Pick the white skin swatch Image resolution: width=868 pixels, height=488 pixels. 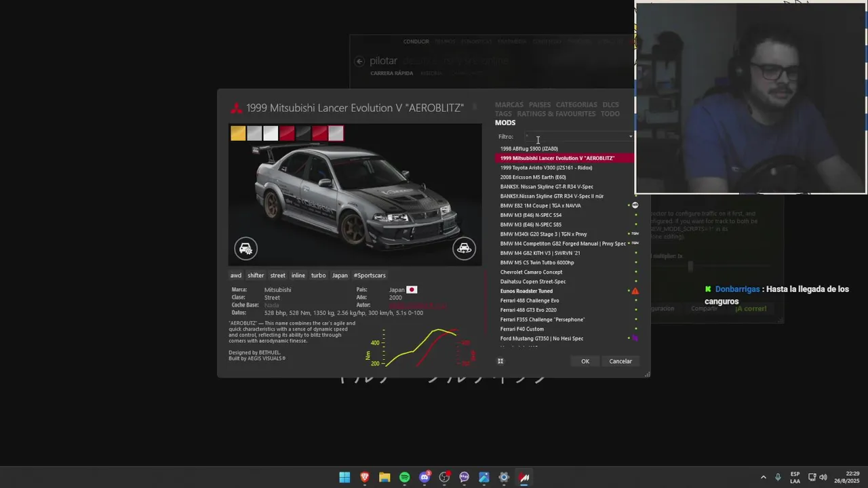point(271,133)
